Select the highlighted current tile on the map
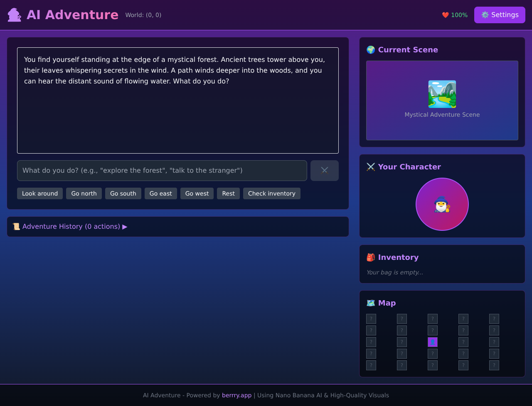The width and height of the screenshot is (532, 406). pos(432,342)
